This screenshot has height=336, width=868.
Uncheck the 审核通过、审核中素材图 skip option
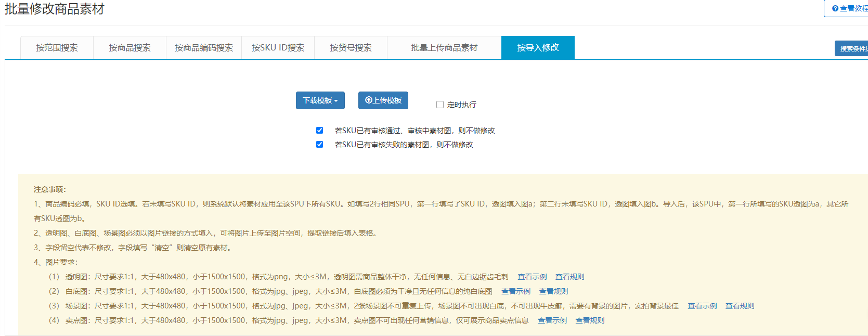tap(319, 131)
